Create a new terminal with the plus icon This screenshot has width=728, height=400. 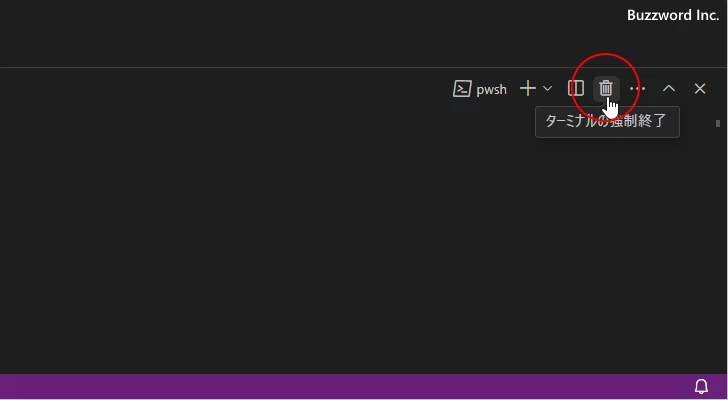click(528, 88)
